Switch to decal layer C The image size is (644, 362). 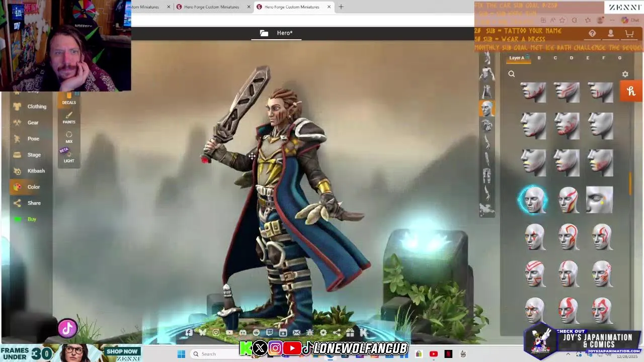tap(555, 58)
